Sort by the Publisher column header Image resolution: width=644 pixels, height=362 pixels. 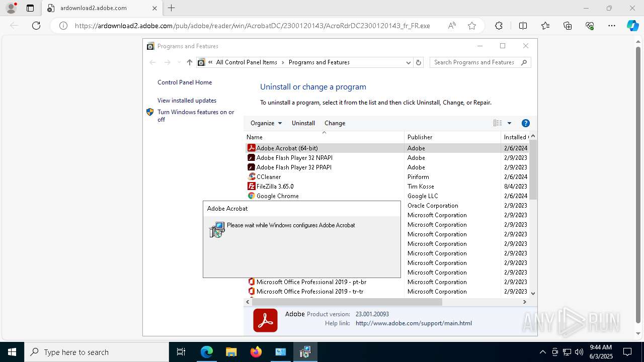tap(452, 137)
